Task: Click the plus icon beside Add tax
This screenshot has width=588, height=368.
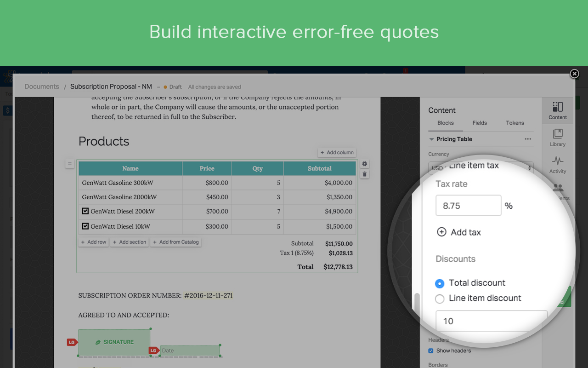Action: point(441,232)
